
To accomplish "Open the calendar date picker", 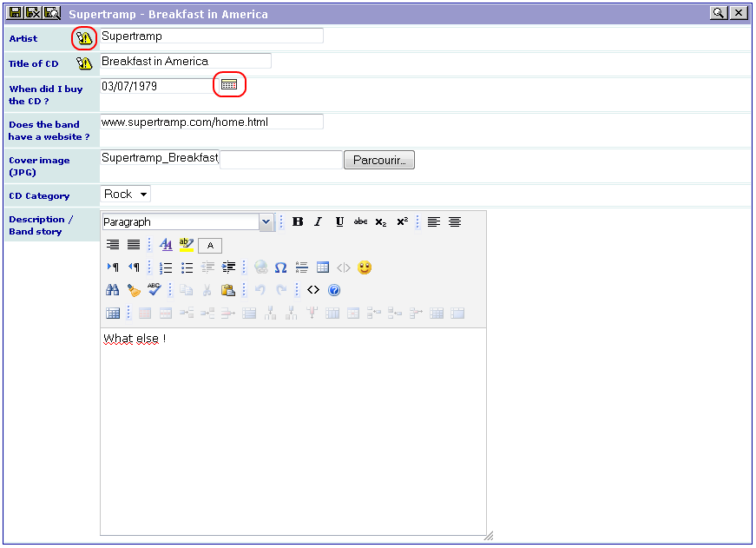I will click(x=229, y=85).
